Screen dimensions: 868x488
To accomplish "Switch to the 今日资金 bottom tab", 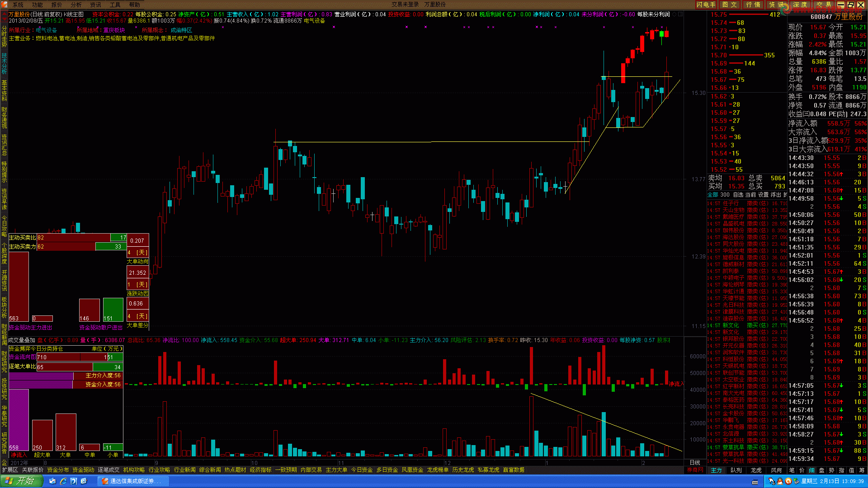I will pyautogui.click(x=362, y=470).
